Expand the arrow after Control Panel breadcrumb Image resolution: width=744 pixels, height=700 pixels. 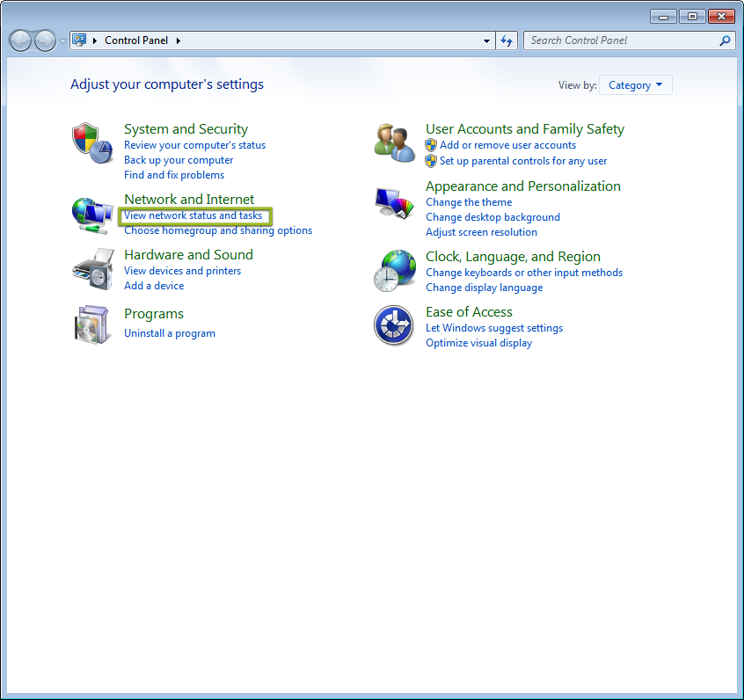coord(179,40)
